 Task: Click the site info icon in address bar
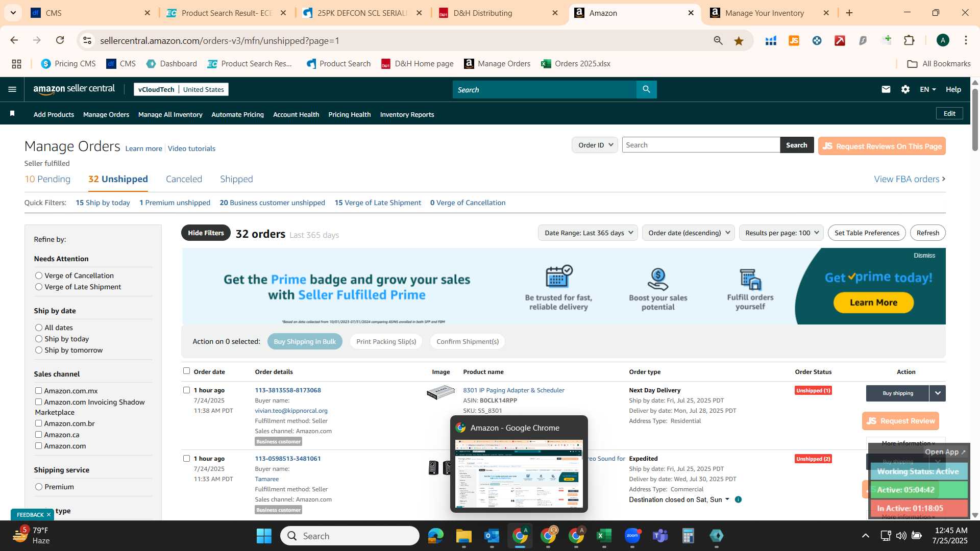(87, 40)
